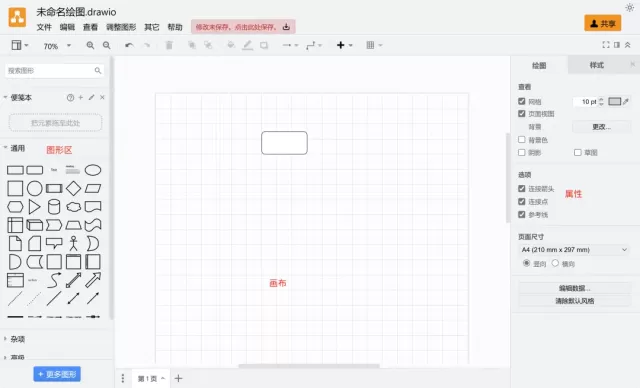640x388 pixels.
Task: Click the 共享 share button
Action: point(603,23)
